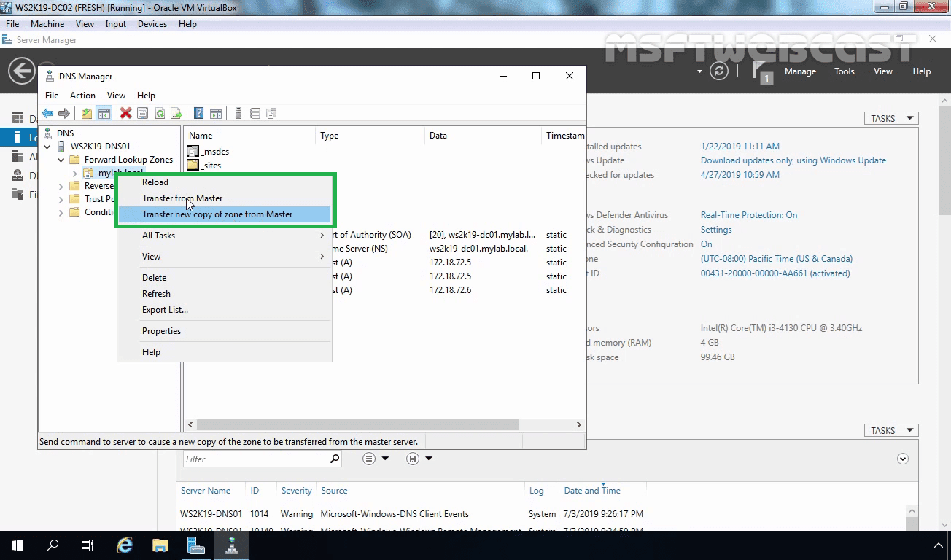Open dropdown arrow next to save query icon
The image size is (951, 560).
(429, 459)
